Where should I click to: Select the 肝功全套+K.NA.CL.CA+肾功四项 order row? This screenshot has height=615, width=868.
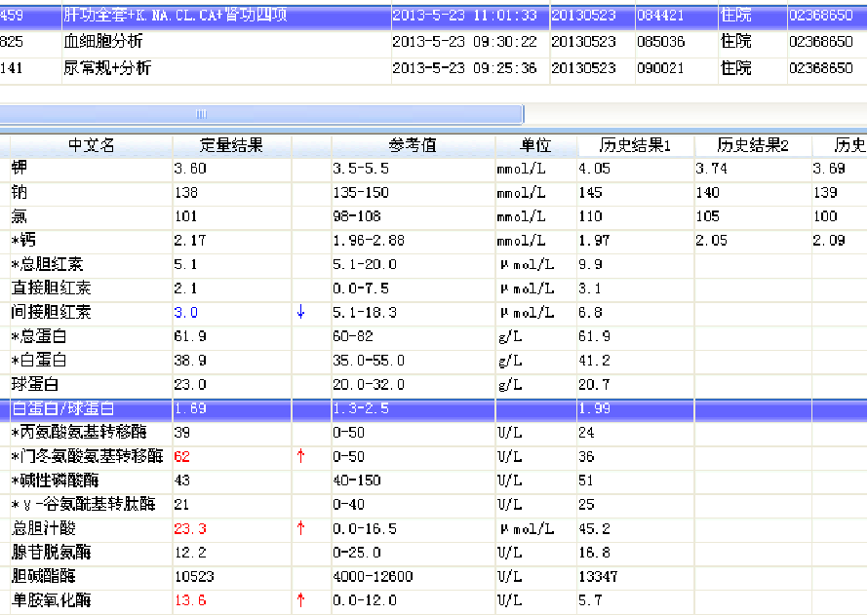[x=434, y=16]
